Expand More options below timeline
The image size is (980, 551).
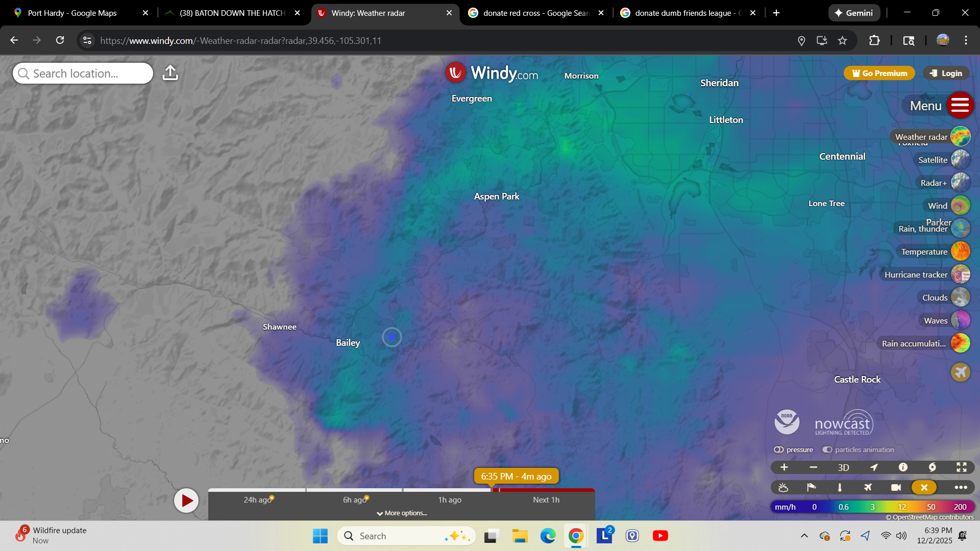(402, 513)
